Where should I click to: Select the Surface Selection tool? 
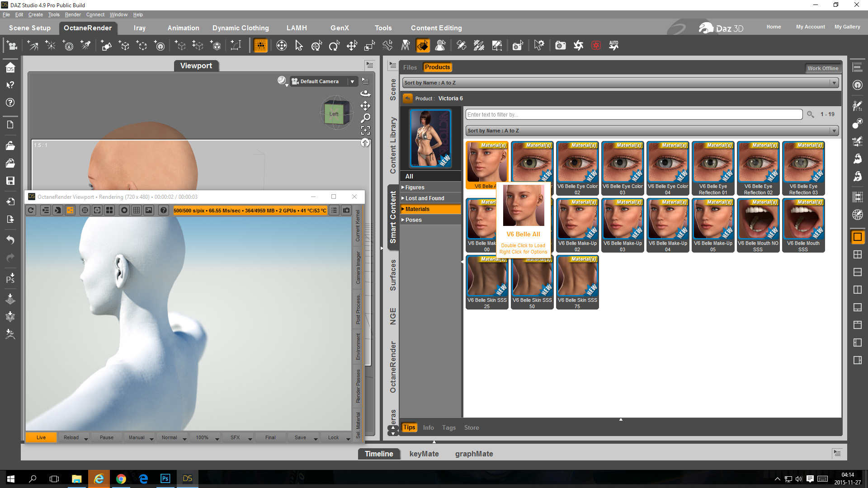(423, 46)
